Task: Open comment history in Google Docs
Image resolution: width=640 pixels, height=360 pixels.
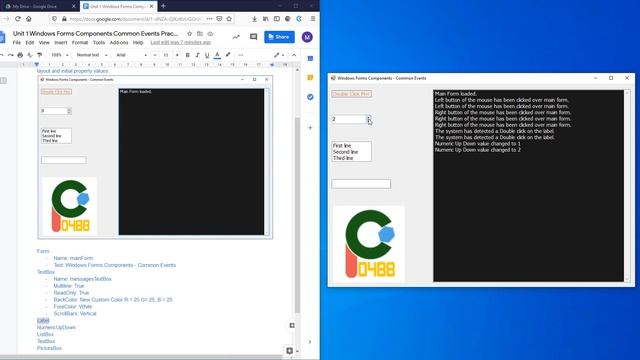Action: (x=253, y=37)
